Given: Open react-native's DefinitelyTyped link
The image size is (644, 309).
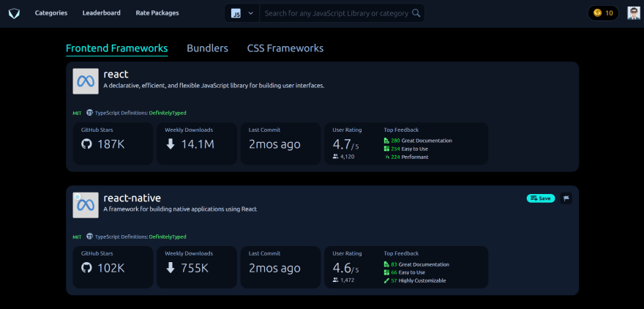Looking at the screenshot, I should (x=168, y=237).
